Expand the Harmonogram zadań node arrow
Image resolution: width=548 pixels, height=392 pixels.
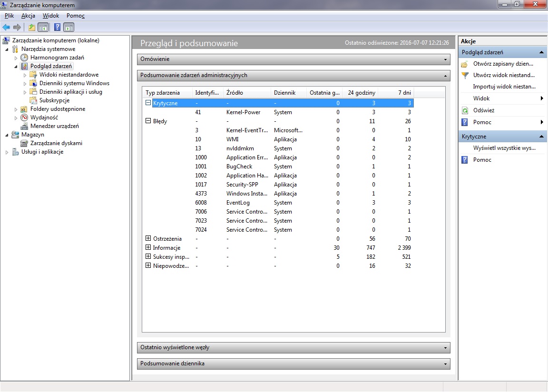pos(16,58)
